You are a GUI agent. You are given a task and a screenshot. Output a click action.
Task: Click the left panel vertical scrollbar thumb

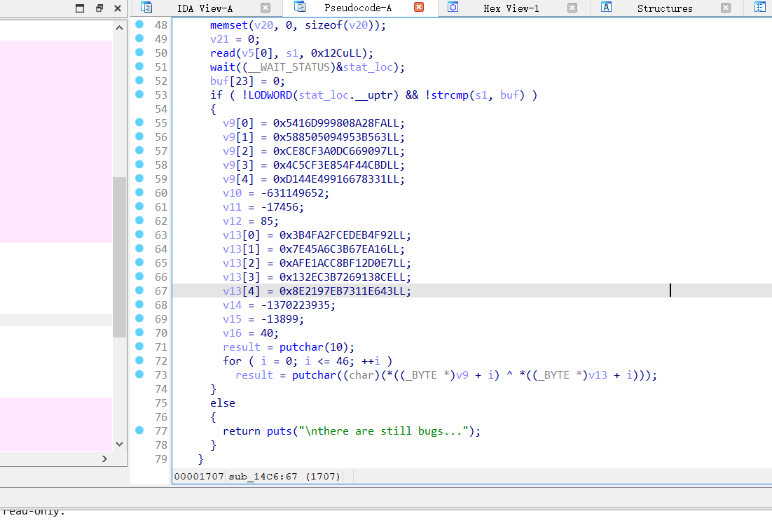(x=119, y=257)
